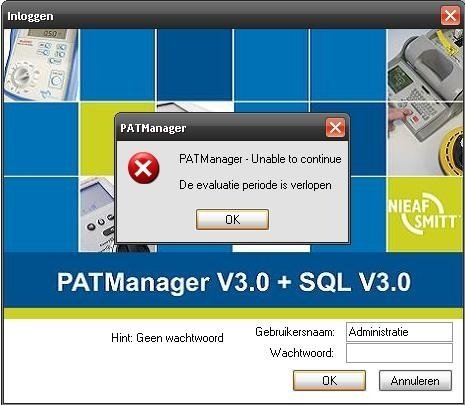465x405 pixels.
Task: Click the Wachtwoord label
Action: tap(302, 353)
